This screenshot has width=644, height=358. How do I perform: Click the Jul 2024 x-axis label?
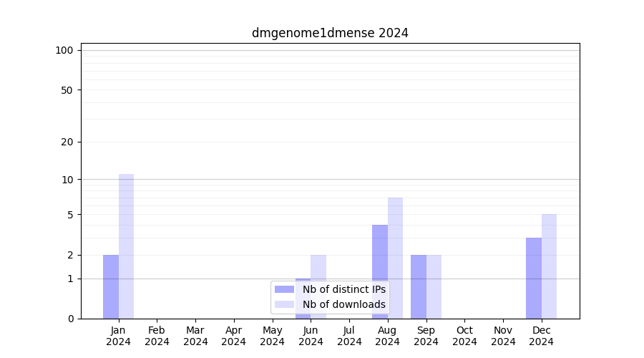click(x=349, y=336)
